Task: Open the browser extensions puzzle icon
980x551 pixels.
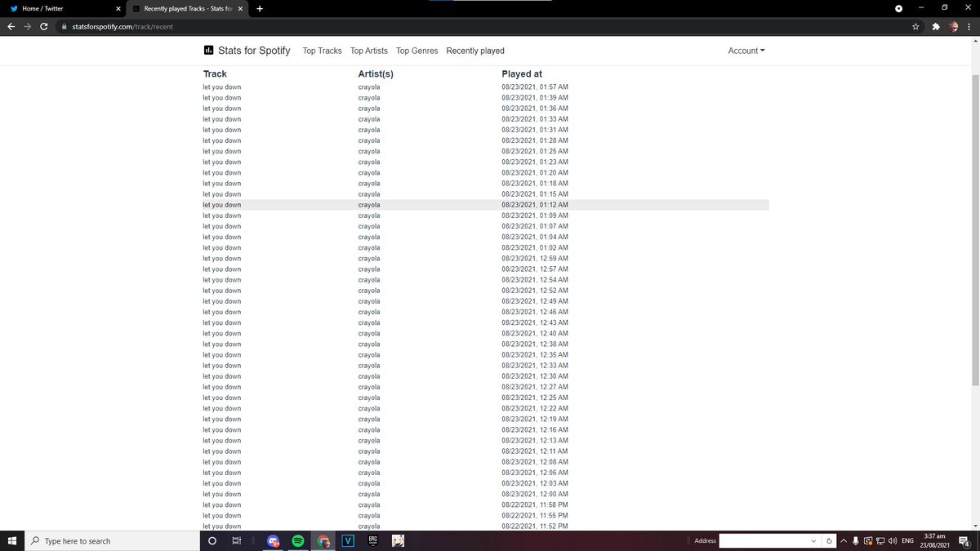Action: point(935,26)
